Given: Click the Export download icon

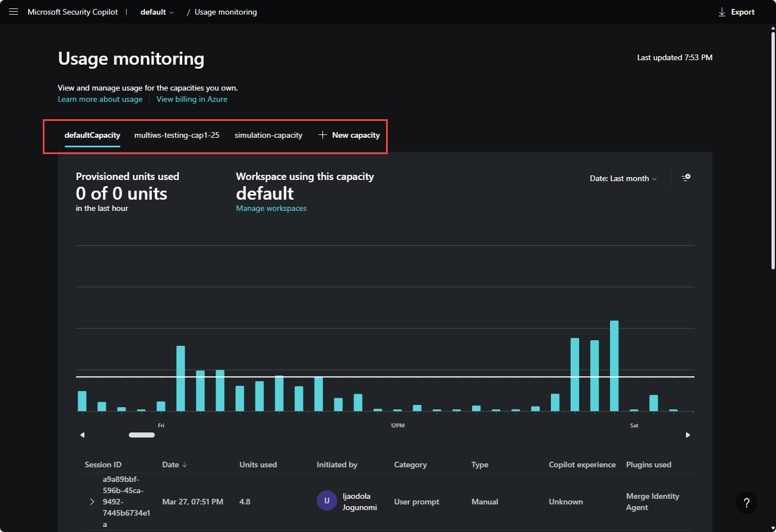Looking at the screenshot, I should pyautogui.click(x=722, y=12).
